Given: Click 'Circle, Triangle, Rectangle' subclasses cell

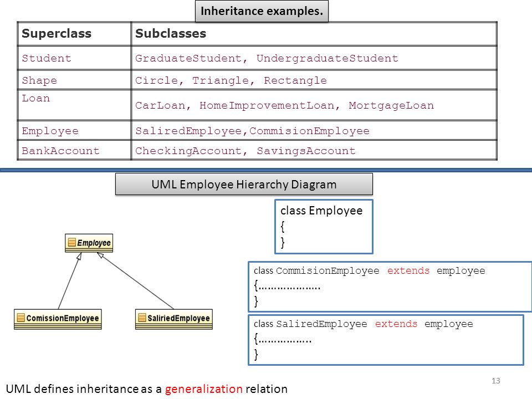Looking at the screenshot, I should click(314, 80).
